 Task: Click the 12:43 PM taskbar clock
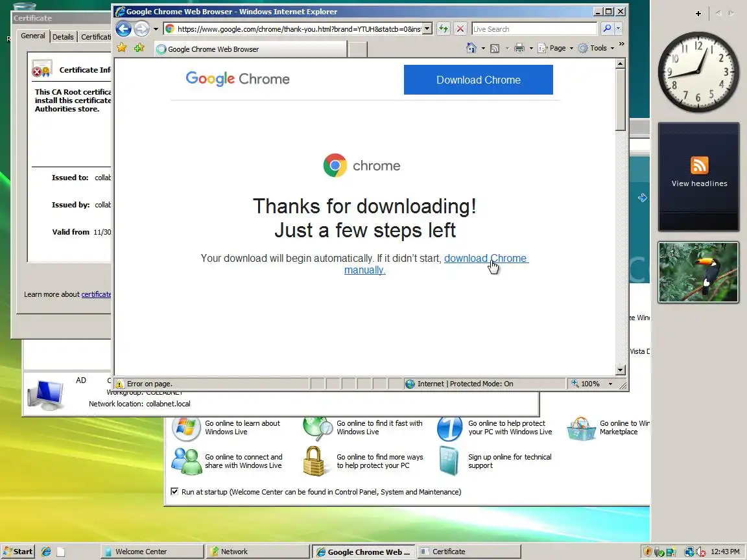[725, 552]
